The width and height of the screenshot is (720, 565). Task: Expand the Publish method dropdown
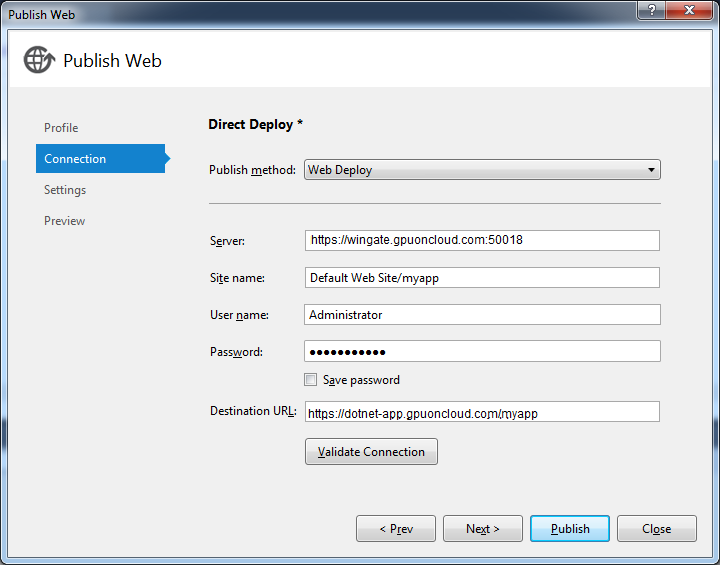(x=482, y=170)
